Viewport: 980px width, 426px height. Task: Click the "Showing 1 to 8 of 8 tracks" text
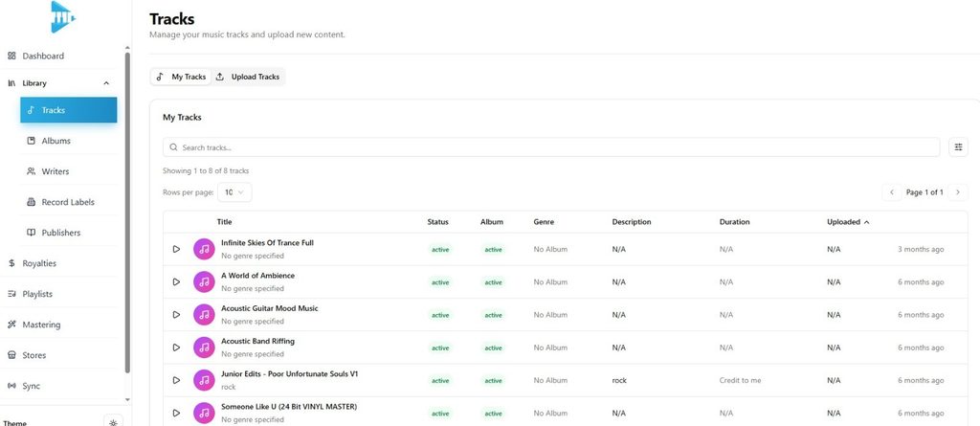[x=206, y=170]
